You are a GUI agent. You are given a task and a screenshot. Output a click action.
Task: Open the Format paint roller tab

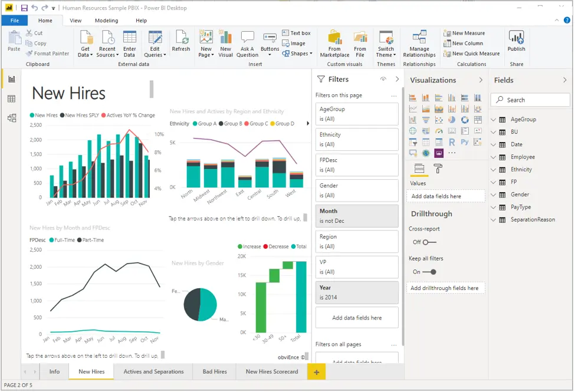438,169
